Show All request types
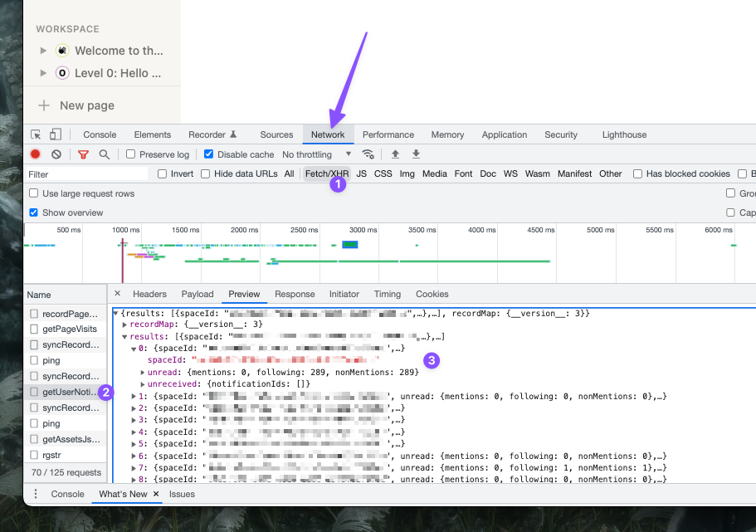The height and width of the screenshot is (532, 756). pos(289,173)
